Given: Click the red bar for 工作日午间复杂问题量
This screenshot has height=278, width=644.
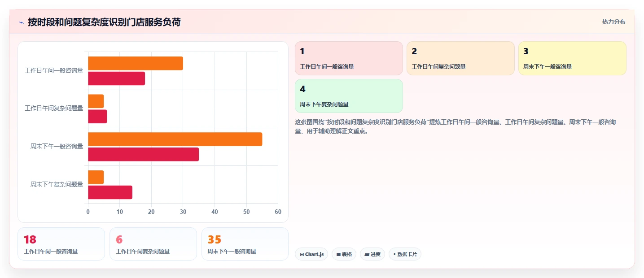Looking at the screenshot, I should click(x=97, y=117).
